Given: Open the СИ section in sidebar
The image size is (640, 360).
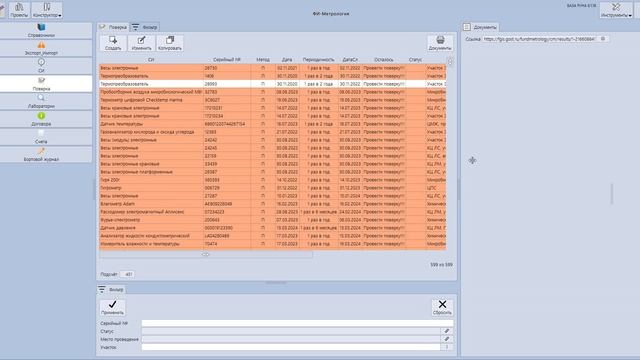Looking at the screenshot, I should 41,66.
